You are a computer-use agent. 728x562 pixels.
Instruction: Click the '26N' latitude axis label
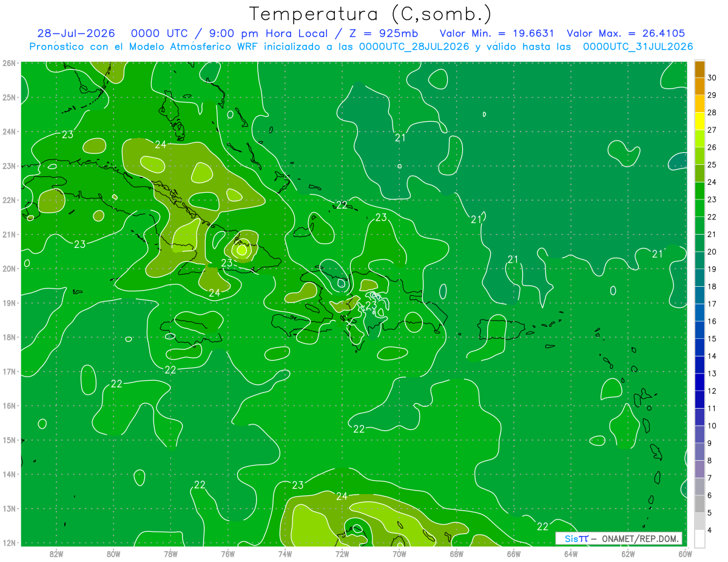pyautogui.click(x=8, y=63)
